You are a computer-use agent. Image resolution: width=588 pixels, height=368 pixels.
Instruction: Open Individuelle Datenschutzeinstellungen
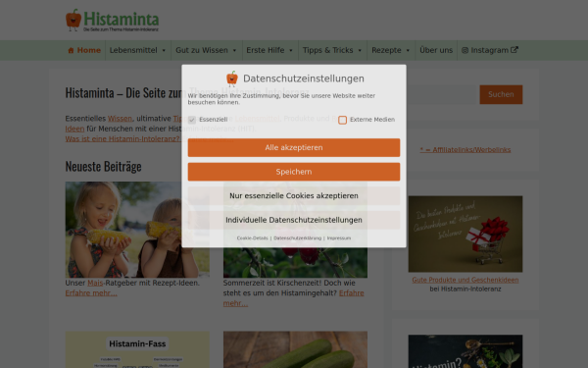tap(294, 220)
